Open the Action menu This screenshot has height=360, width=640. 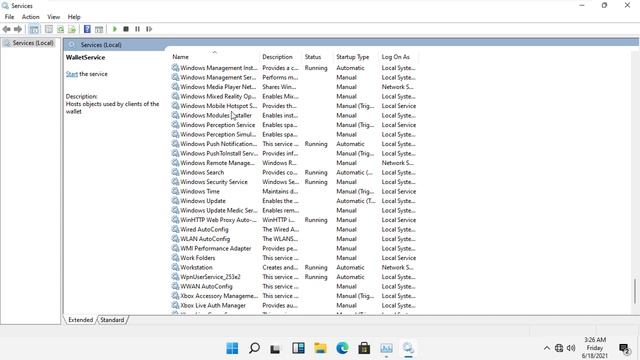coord(31,17)
